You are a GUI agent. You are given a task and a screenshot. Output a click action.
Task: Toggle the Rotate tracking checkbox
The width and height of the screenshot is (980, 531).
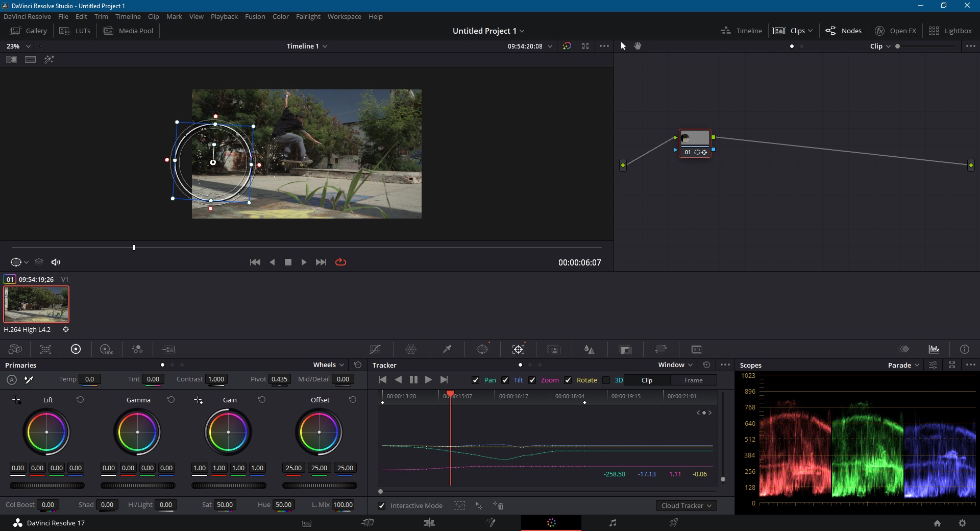(x=568, y=380)
